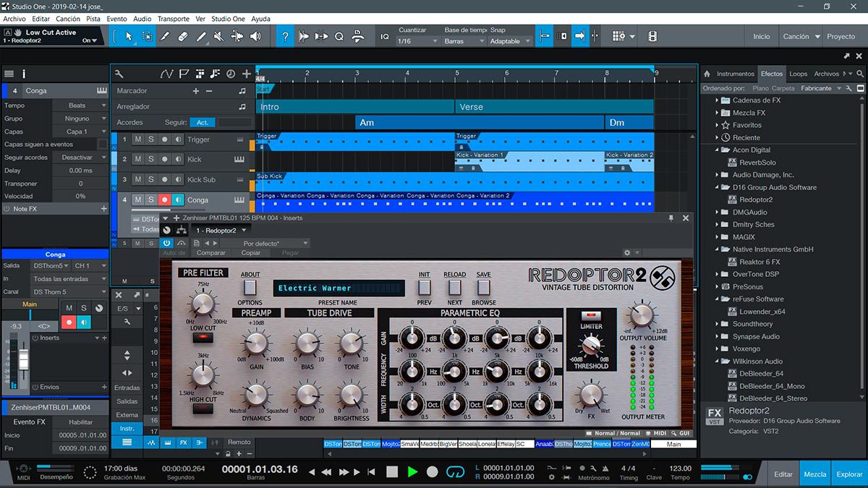Click the Copiar button in plugin header
This screenshot has width=868, height=488.
click(251, 253)
